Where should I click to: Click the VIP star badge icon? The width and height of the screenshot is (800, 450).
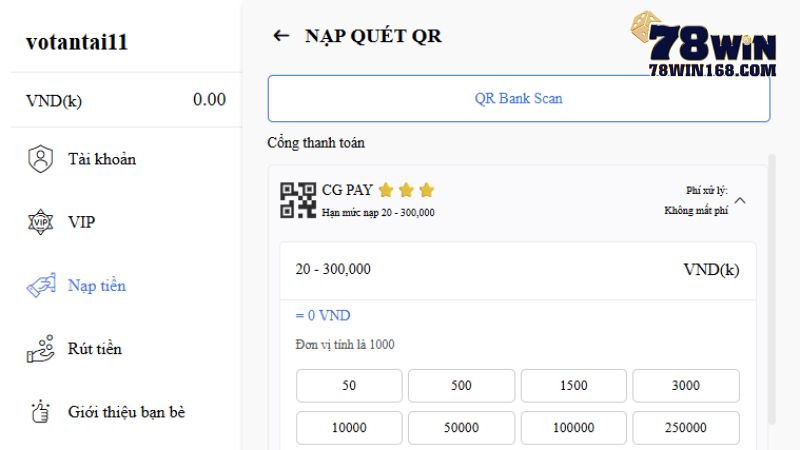click(x=40, y=222)
